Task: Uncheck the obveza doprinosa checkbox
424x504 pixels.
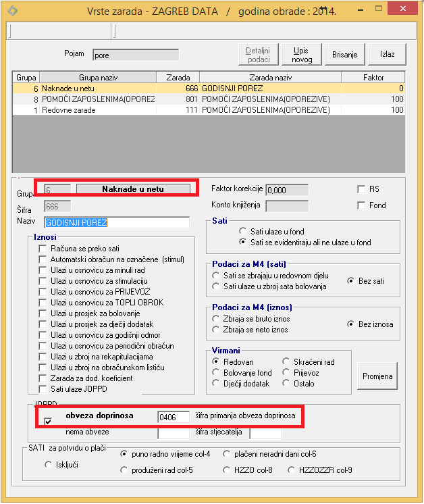Action: point(47,422)
